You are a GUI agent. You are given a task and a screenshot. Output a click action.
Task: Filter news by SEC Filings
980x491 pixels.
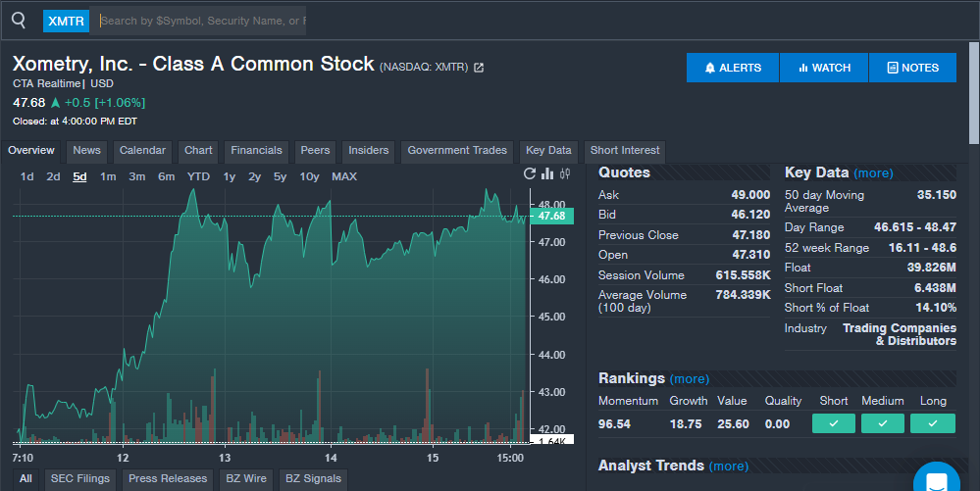click(80, 479)
